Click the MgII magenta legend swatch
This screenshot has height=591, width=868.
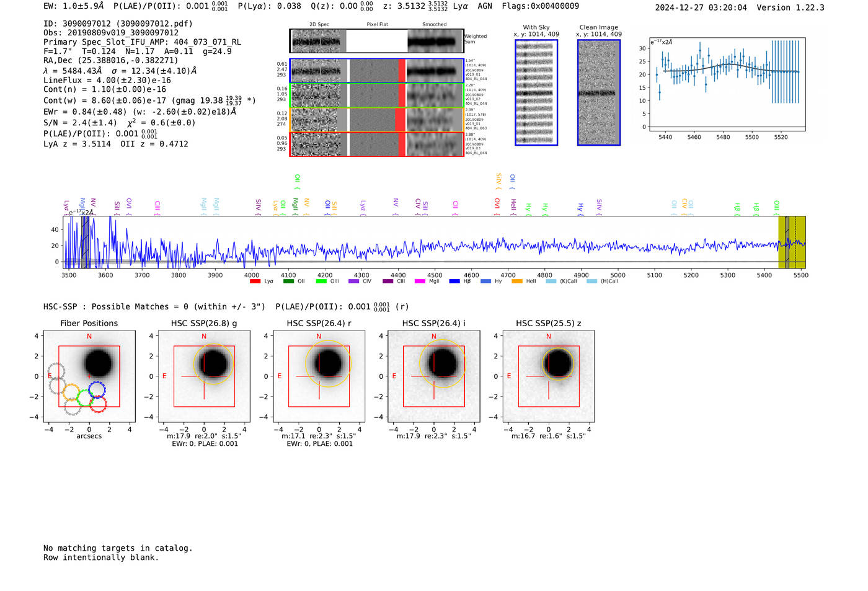(420, 282)
